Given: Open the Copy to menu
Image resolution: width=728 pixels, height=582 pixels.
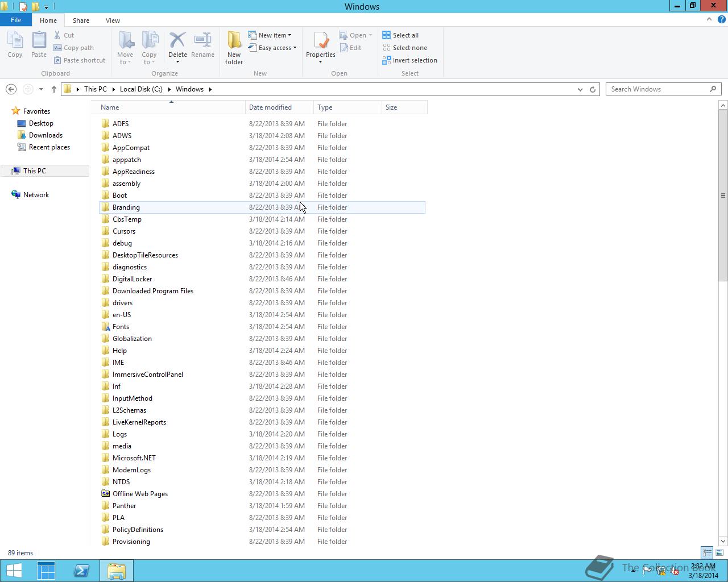Looking at the screenshot, I should coord(149,48).
